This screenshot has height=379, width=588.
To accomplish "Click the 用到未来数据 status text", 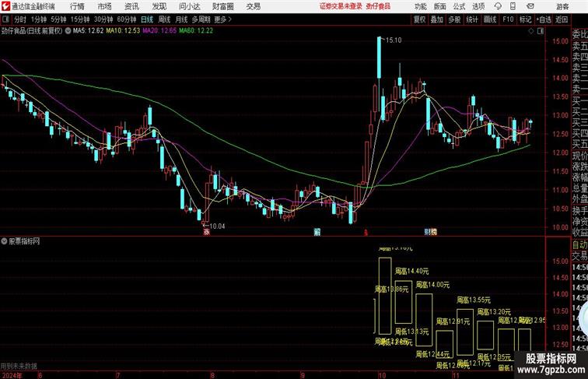I will click(19, 367).
